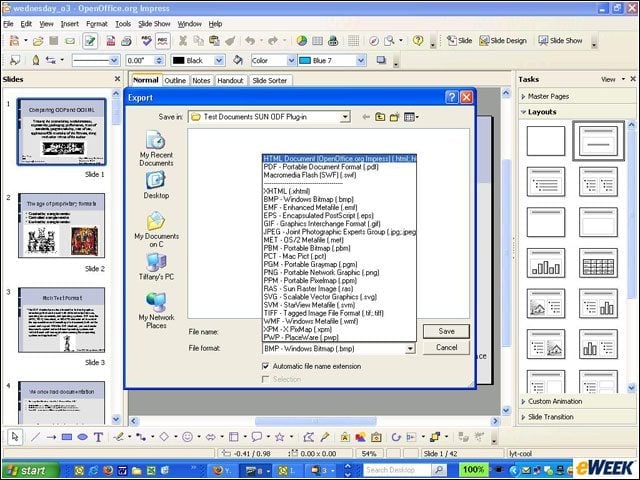This screenshot has height=480, width=640.
Task: Open the Navigator compass icon
Action: (x=374, y=40)
